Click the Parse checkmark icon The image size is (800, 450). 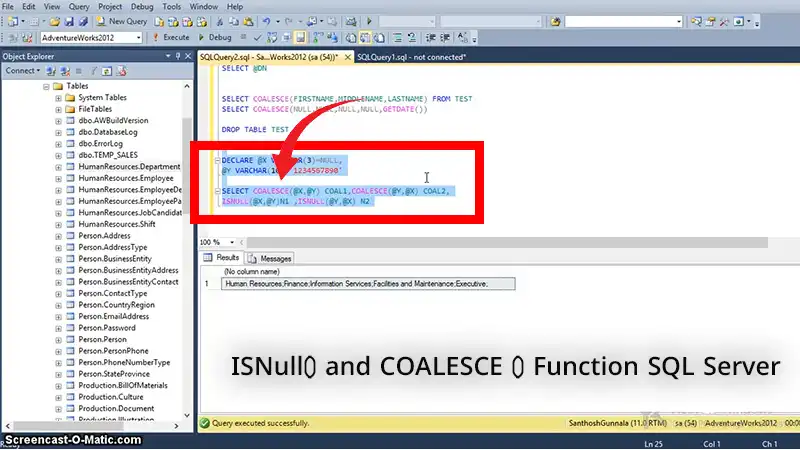coord(258,38)
